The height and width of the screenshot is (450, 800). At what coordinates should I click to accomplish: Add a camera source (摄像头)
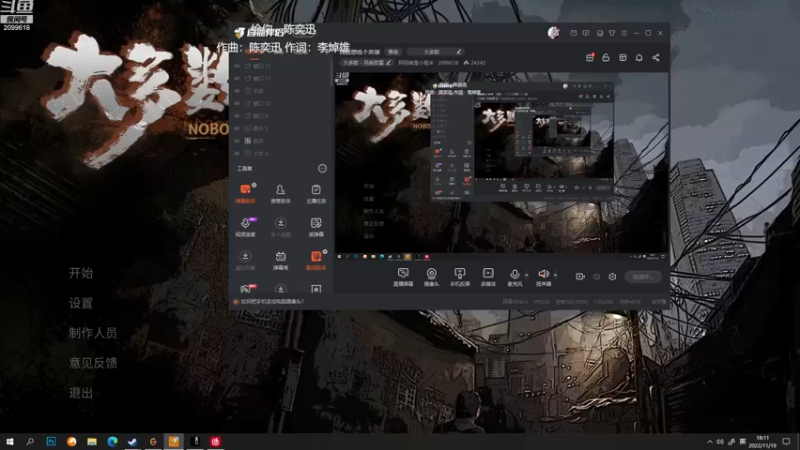(431, 277)
